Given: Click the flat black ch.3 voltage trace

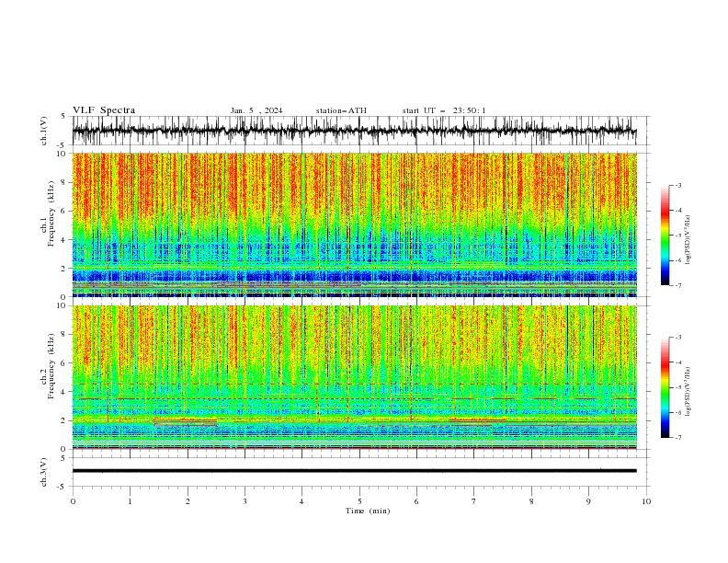Looking at the screenshot, I should click(354, 471).
